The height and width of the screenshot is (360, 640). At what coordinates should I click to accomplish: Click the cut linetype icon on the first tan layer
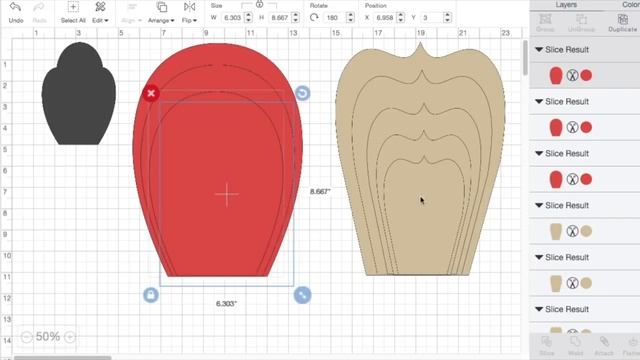pos(572,231)
